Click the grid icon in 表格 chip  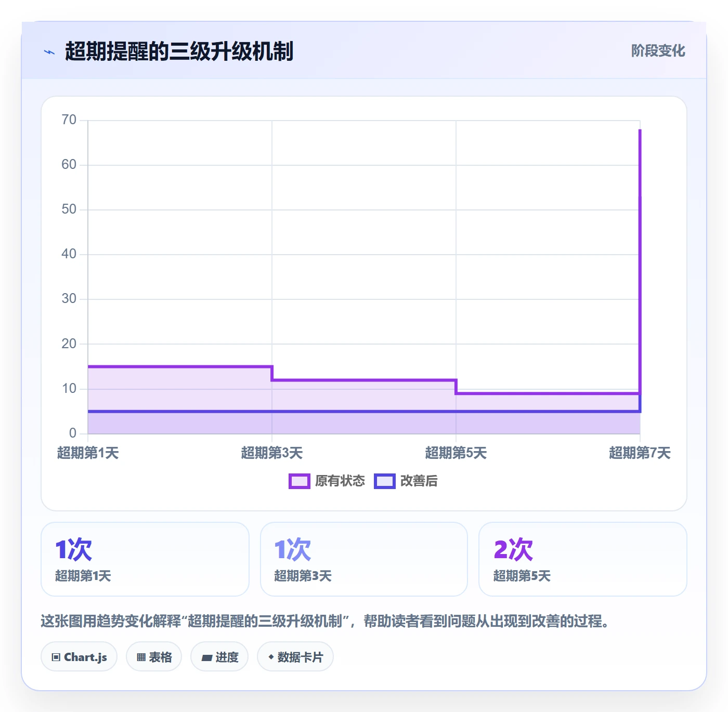point(141,657)
